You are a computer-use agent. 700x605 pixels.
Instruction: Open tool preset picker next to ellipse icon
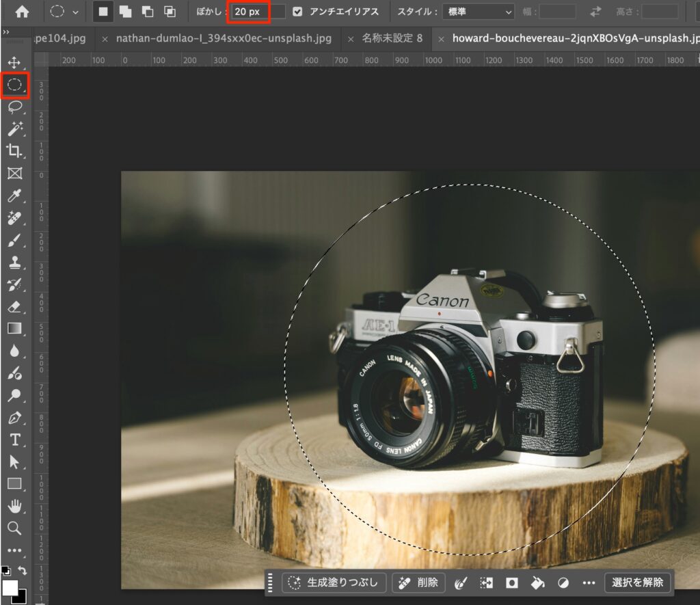75,12
